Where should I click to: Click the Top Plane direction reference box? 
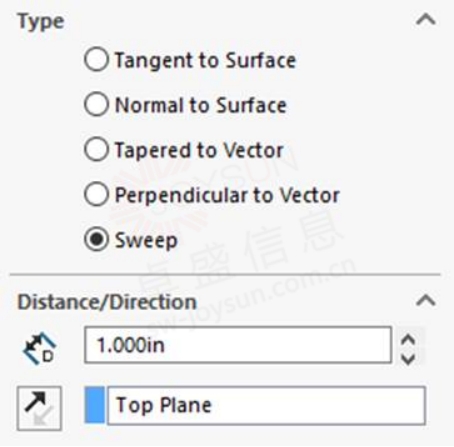266,405
